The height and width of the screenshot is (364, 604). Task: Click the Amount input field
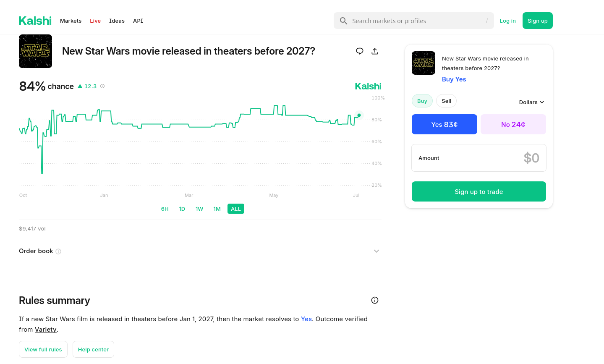(479, 158)
